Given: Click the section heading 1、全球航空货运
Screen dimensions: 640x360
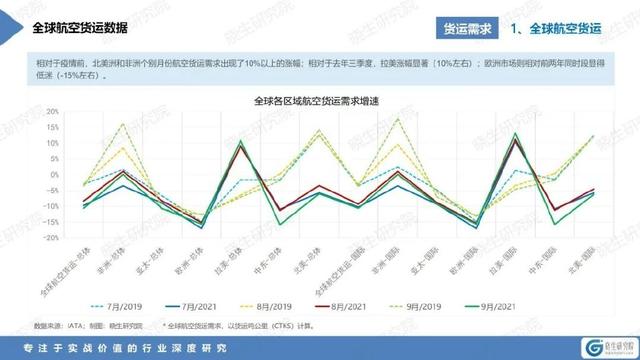Looking at the screenshot, I should pyautogui.click(x=556, y=29).
